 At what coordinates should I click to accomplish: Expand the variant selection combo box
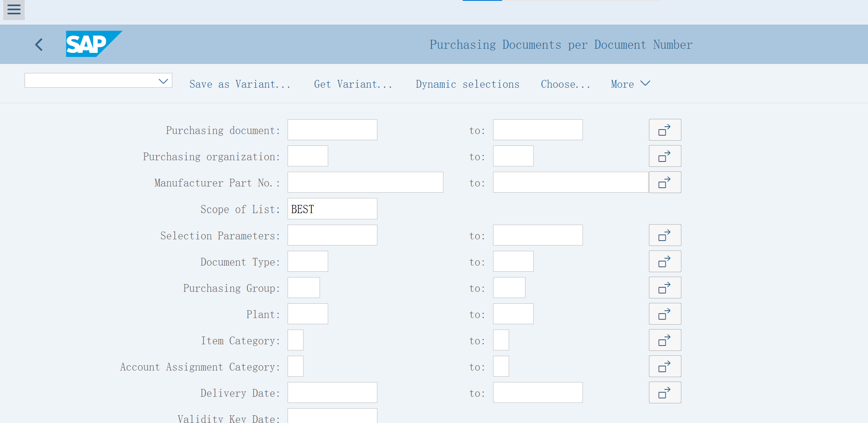point(162,80)
